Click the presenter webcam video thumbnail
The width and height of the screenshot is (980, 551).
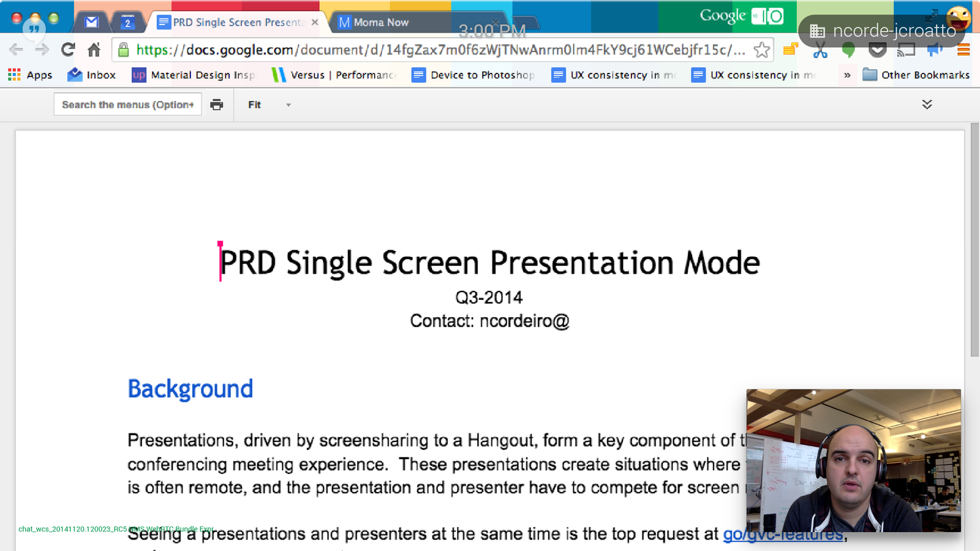853,460
